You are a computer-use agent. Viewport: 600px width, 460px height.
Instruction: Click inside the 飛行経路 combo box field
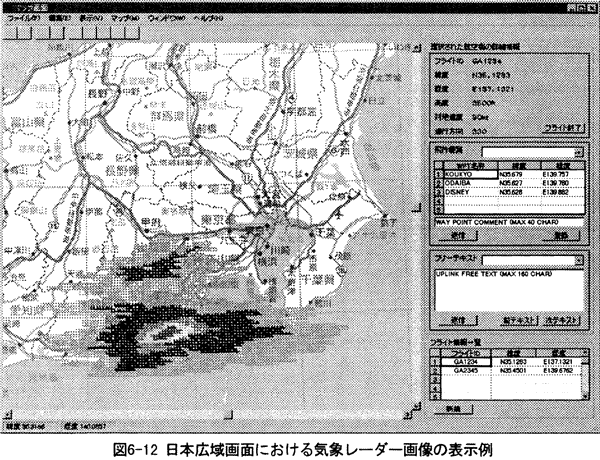pyautogui.click(x=528, y=152)
